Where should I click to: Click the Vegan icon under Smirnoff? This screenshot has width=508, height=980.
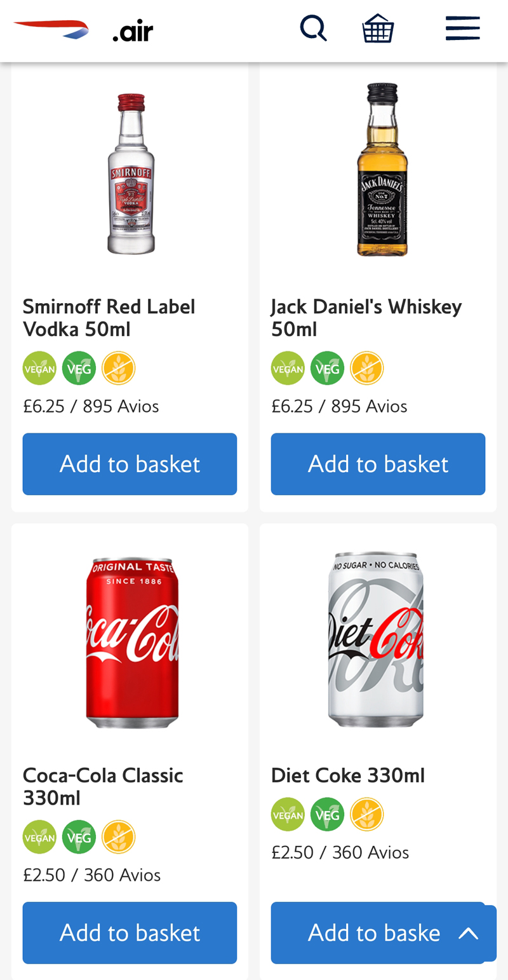pyautogui.click(x=39, y=368)
